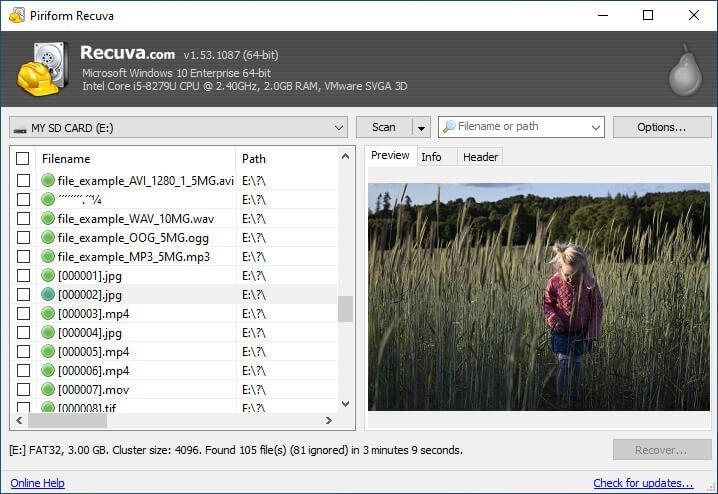Click green status icon beside [000007].mov
This screenshot has width=718, height=494.
tap(48, 390)
